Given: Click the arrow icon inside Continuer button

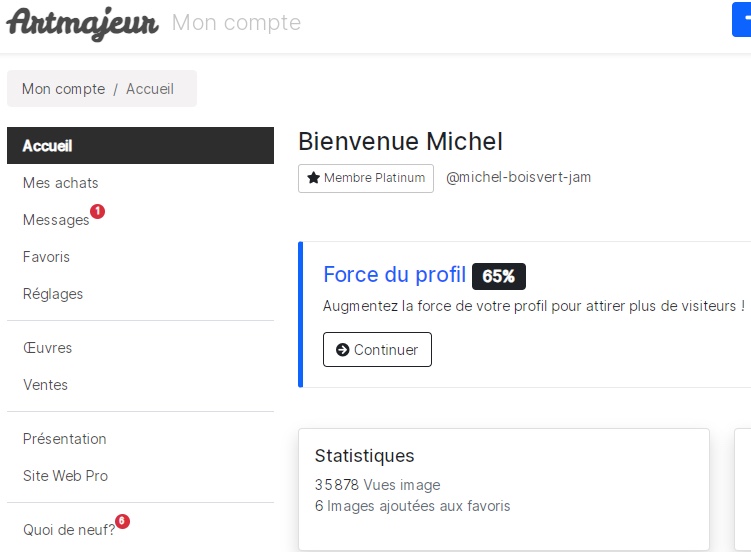Looking at the screenshot, I should 342,350.
